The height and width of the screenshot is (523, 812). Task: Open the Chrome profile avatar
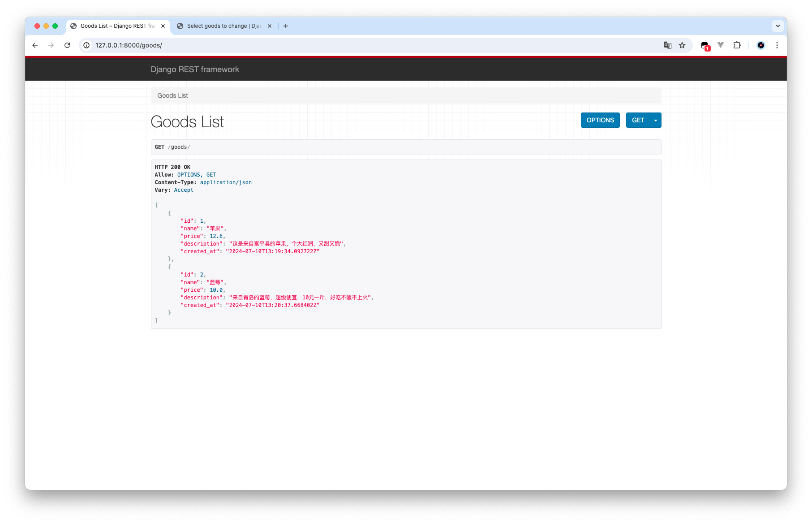click(x=761, y=45)
